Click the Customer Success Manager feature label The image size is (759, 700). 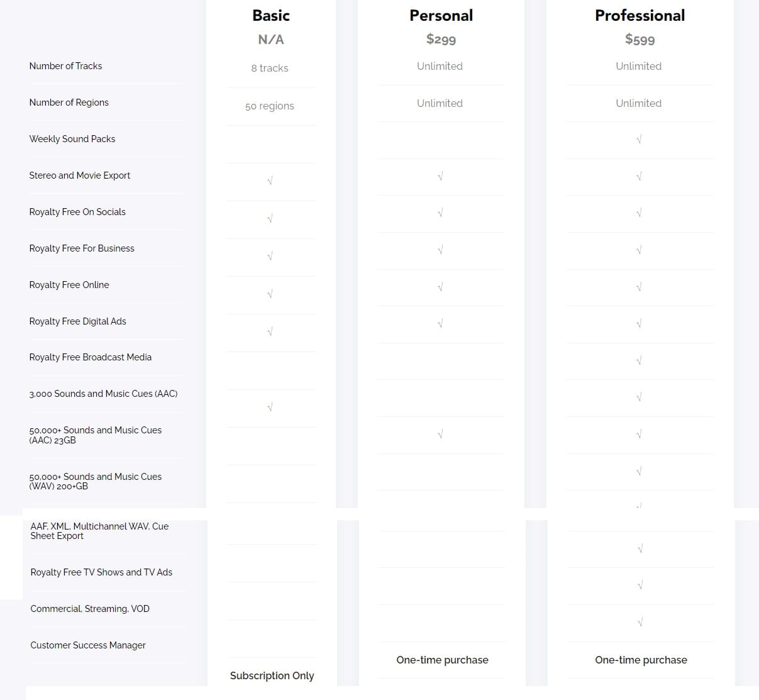click(x=88, y=645)
